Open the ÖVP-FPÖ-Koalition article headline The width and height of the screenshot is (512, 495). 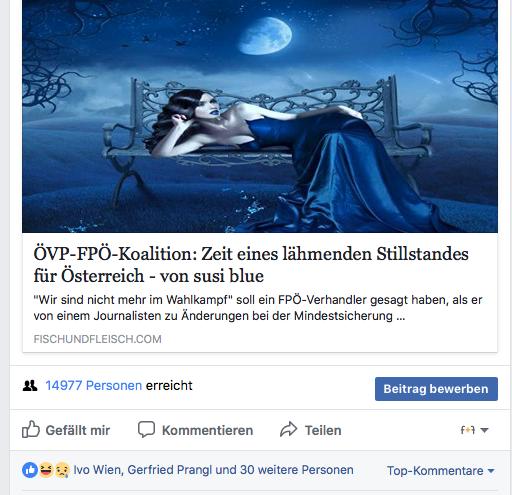tap(251, 265)
